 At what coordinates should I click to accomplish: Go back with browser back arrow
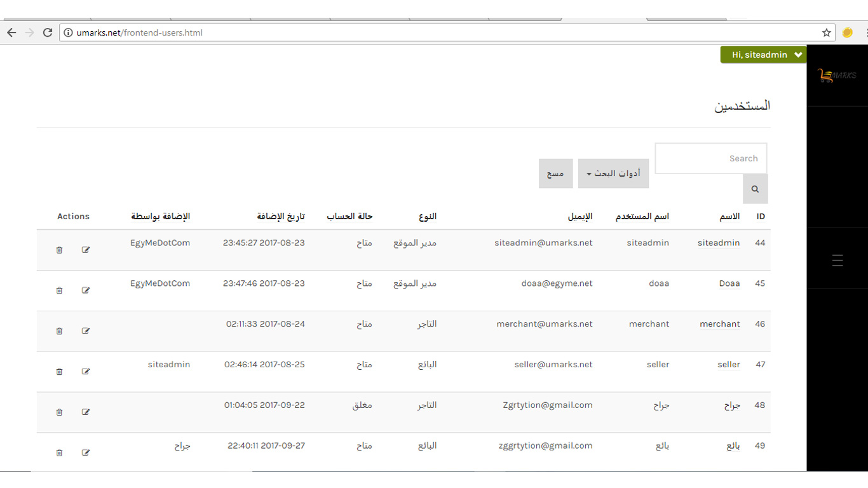point(11,32)
